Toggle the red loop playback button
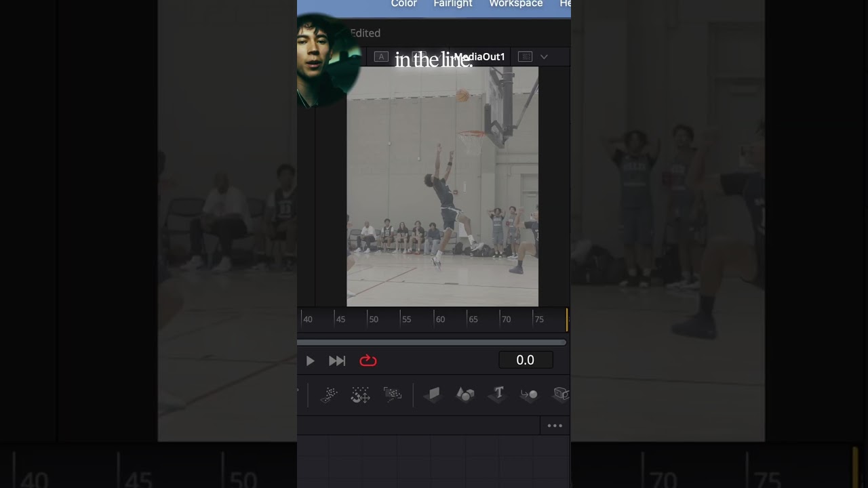 click(x=368, y=361)
